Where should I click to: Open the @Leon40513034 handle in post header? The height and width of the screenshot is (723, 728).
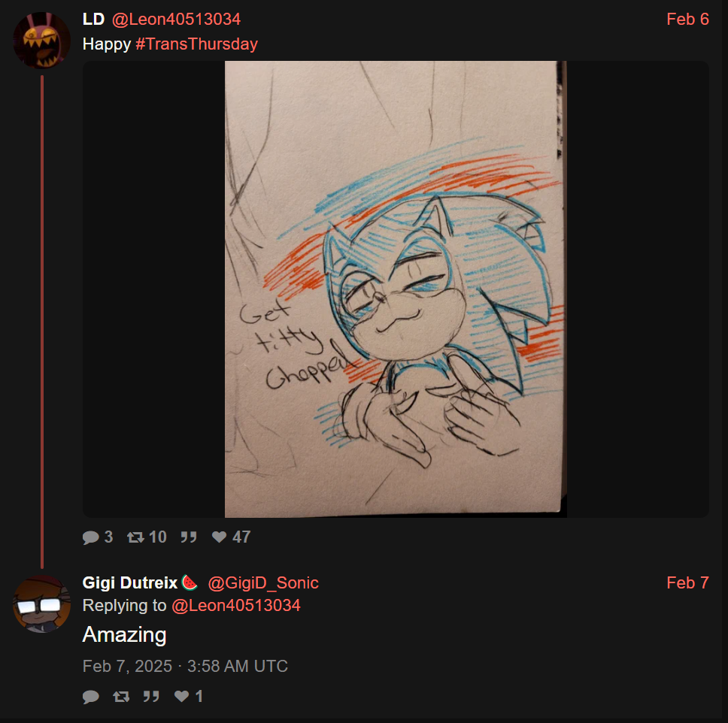point(177,20)
